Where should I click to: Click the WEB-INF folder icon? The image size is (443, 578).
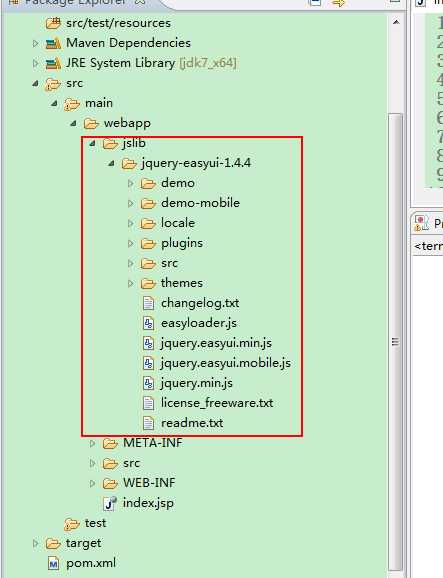110,483
